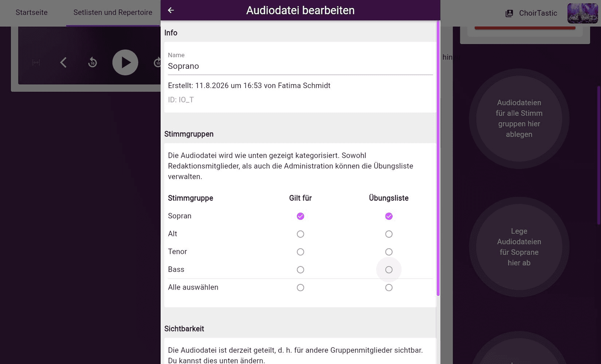
Task: Open Setlisten und Repertoire tab
Action: (113, 12)
